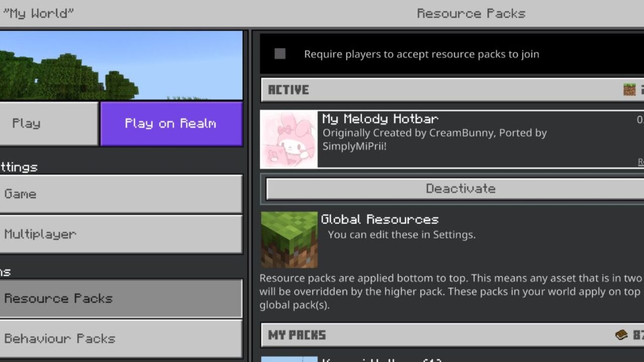Click Play on Realm button
This screenshot has height=362, width=644.
click(x=172, y=124)
